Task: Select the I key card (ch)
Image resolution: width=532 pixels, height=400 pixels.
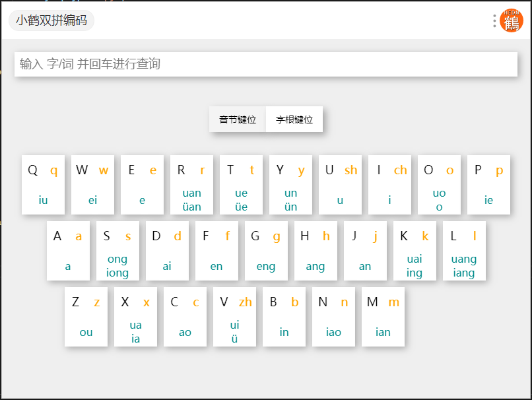Action: (390, 185)
